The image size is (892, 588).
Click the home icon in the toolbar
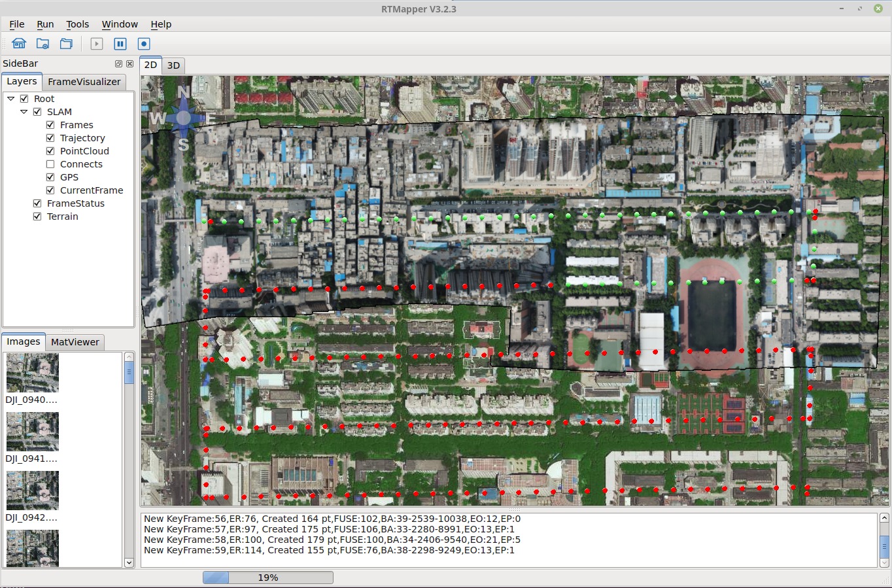[19, 44]
